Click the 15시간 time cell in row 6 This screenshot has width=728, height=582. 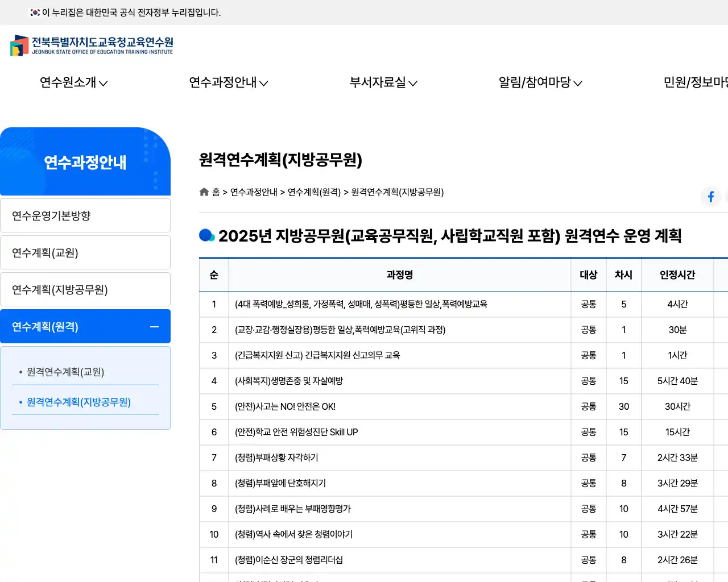(677, 432)
